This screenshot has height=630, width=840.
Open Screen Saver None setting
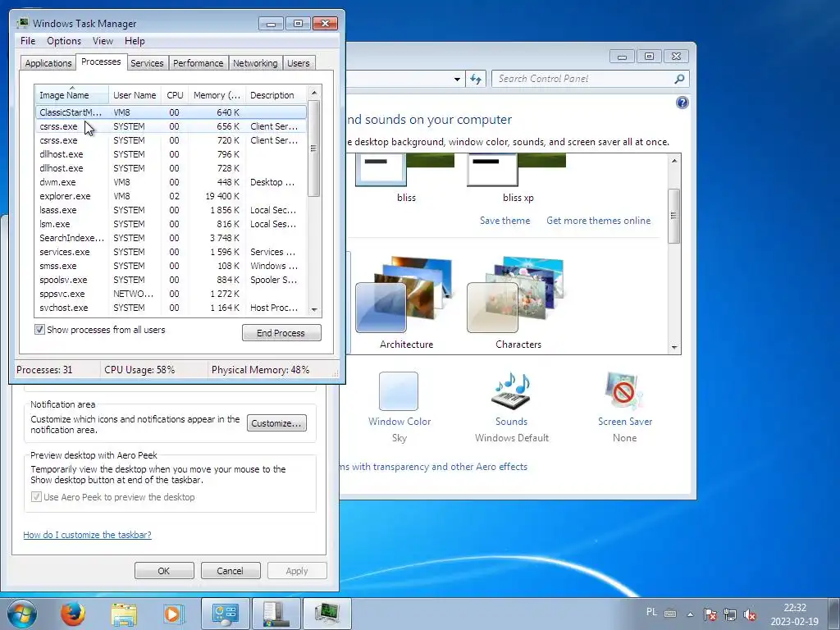624,408
